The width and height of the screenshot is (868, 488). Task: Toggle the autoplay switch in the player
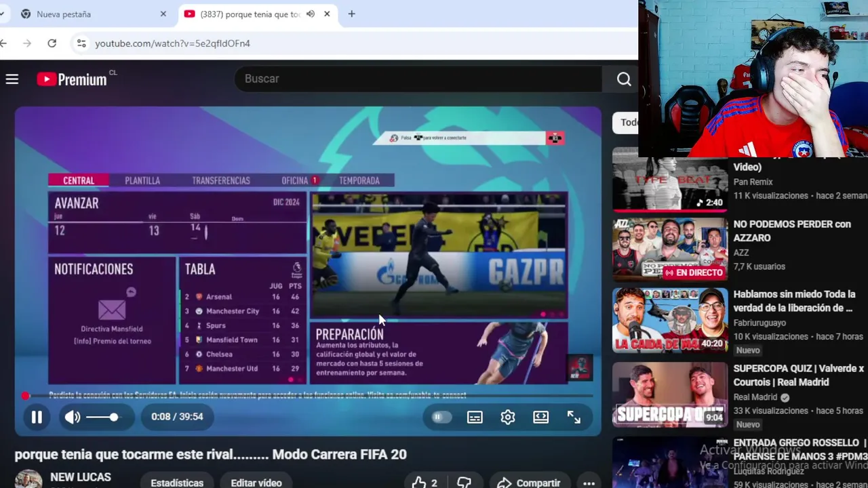(x=441, y=418)
